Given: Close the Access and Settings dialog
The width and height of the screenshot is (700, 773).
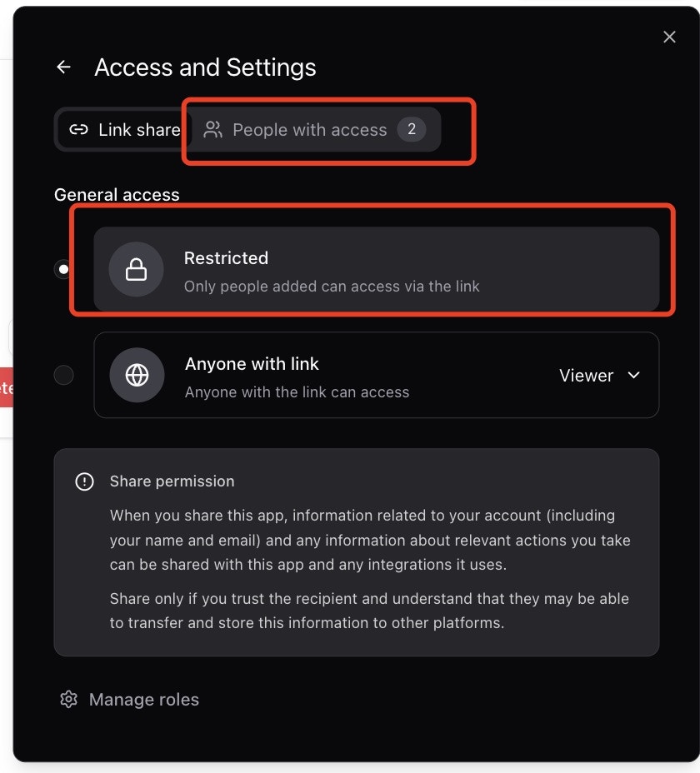Looking at the screenshot, I should 669,37.
